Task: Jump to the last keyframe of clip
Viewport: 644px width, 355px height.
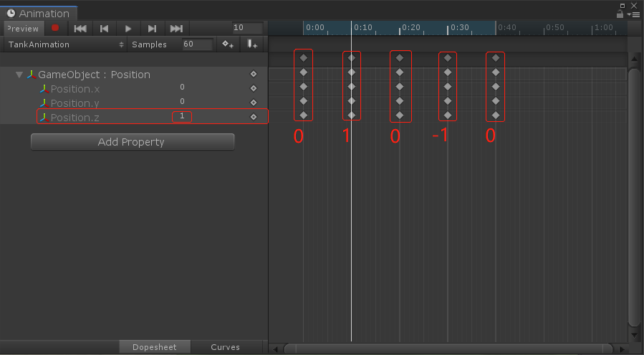Action: (176, 29)
